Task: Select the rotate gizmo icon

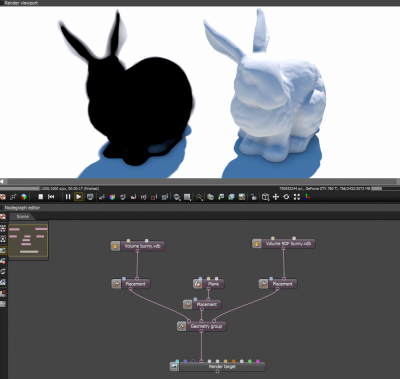Action: point(286,197)
